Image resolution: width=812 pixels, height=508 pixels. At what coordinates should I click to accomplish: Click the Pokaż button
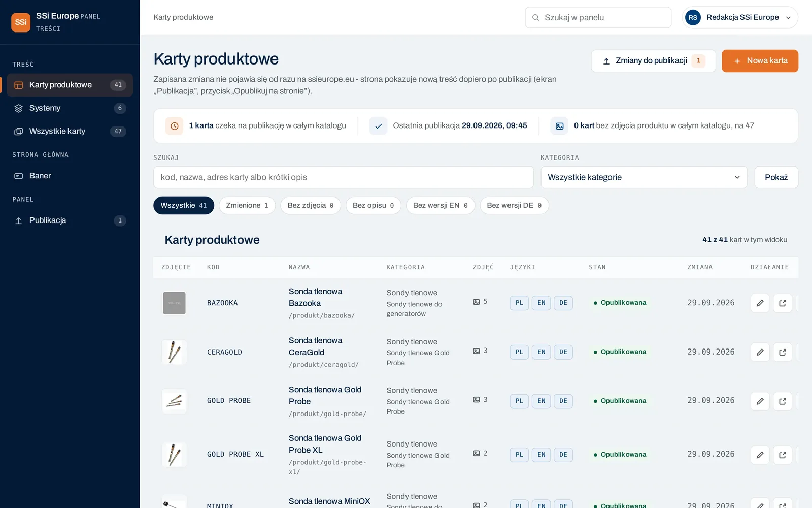[776, 177]
